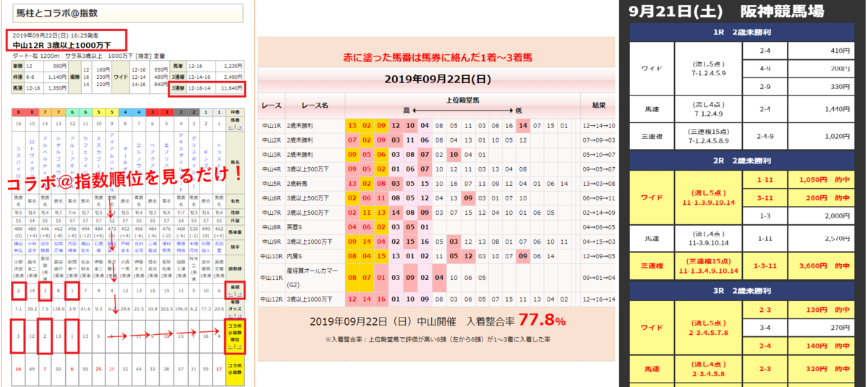868x387 pixels.
Task: Click the レース名 column header
Action: [x=315, y=106]
